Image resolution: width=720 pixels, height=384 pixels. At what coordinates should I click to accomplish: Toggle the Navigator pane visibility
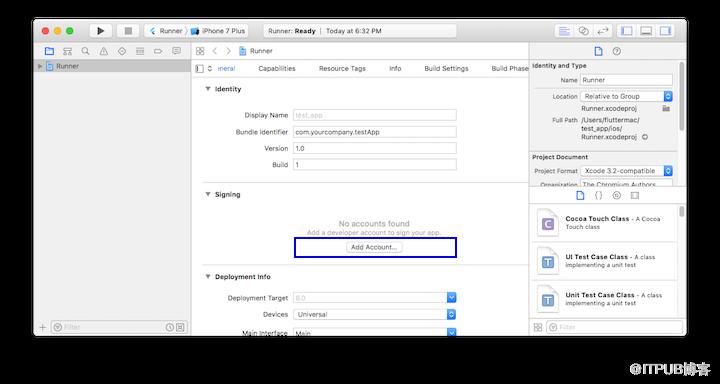[627, 31]
